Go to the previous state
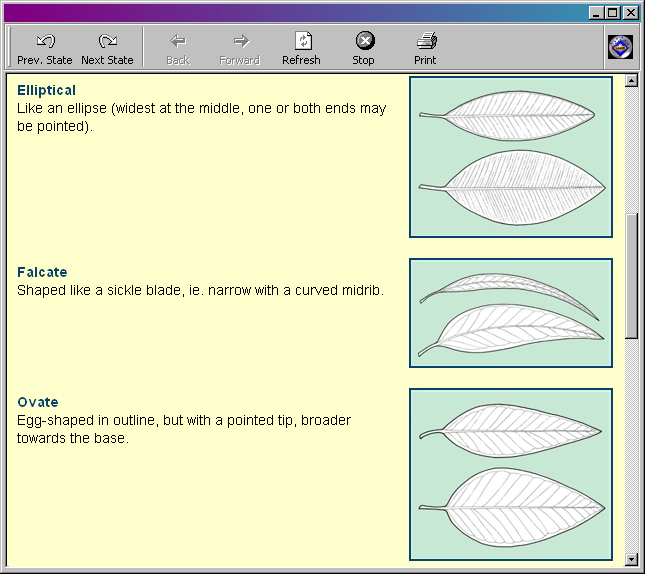The image size is (645, 574). click(44, 49)
